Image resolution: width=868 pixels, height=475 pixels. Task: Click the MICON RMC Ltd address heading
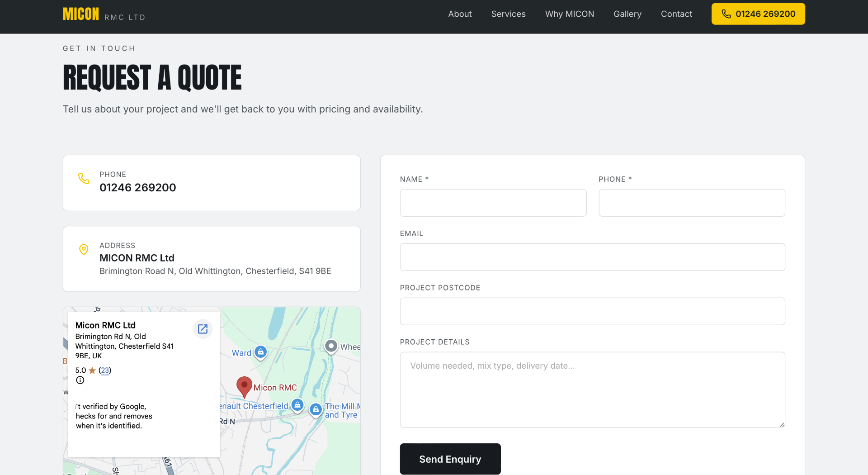(137, 258)
